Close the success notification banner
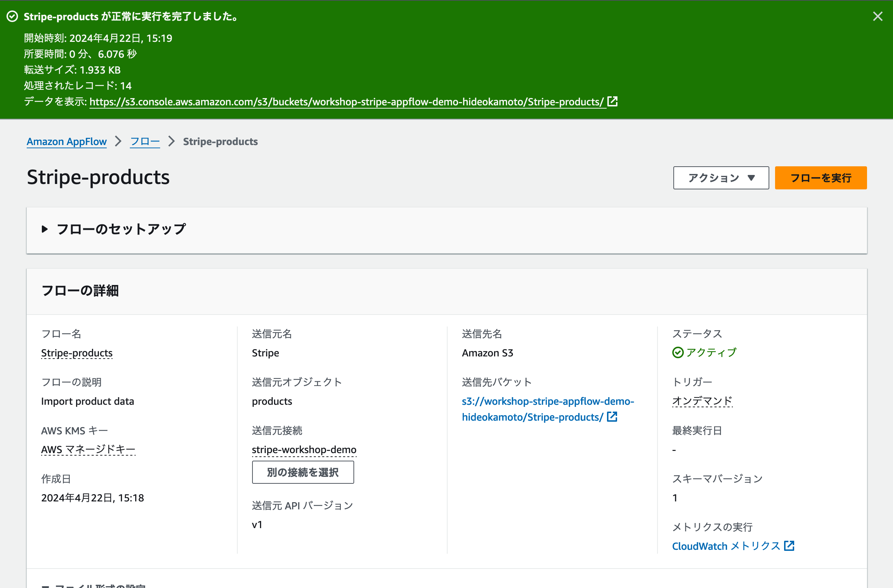Screen dimensions: 893x588 (x=878, y=16)
